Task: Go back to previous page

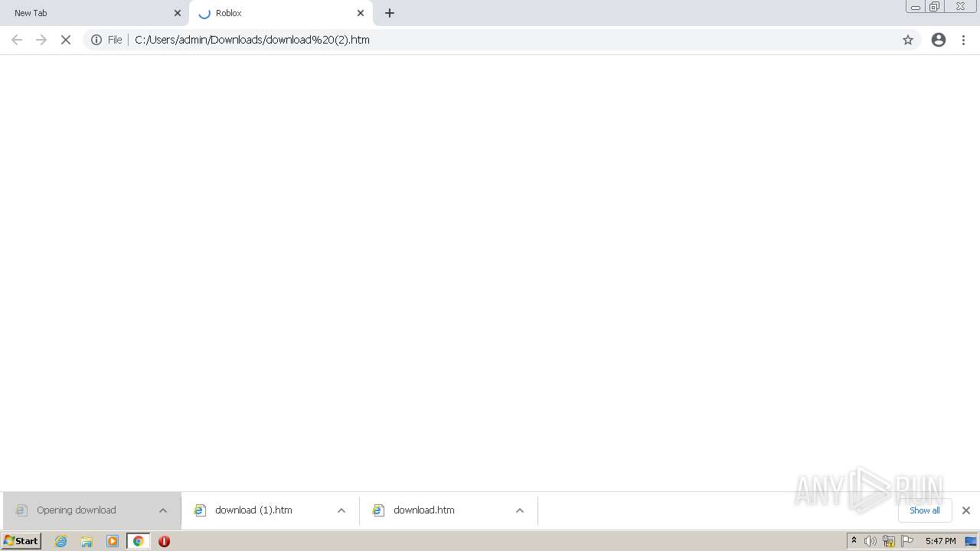Action: tap(17, 40)
